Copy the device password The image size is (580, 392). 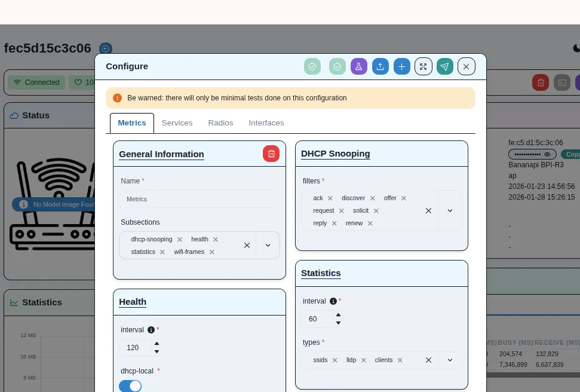[x=572, y=154]
